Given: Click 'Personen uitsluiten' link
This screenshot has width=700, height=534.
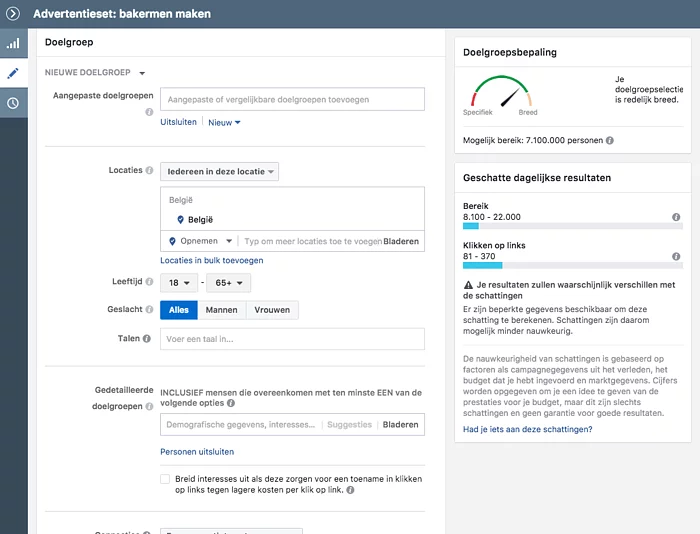Looking at the screenshot, I should click(x=197, y=452).
